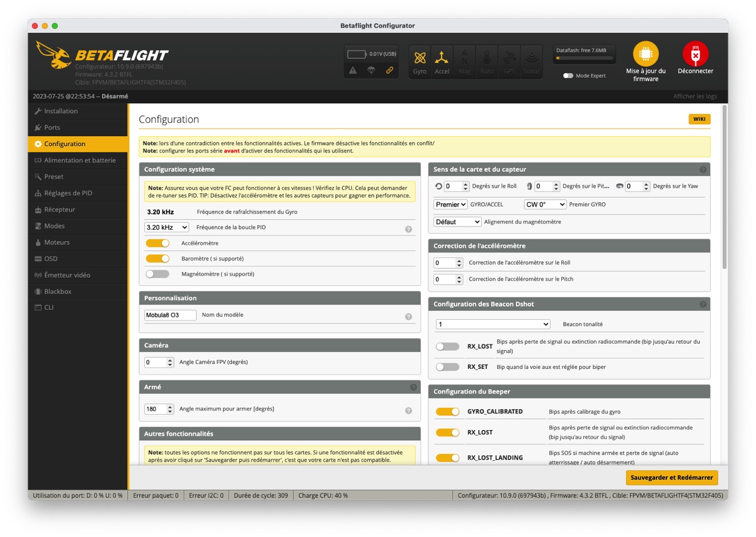This screenshot has height=537, width=756.
Task: Click the GPS sensor icon
Action: [x=509, y=57]
